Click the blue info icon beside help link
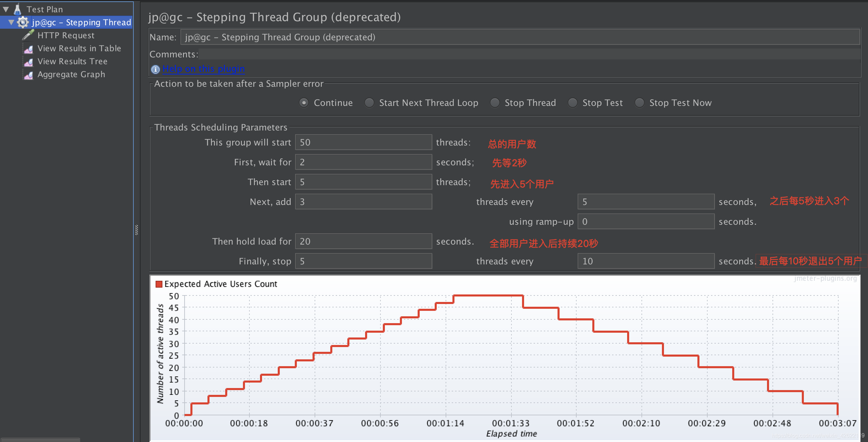868x442 pixels. pos(155,69)
